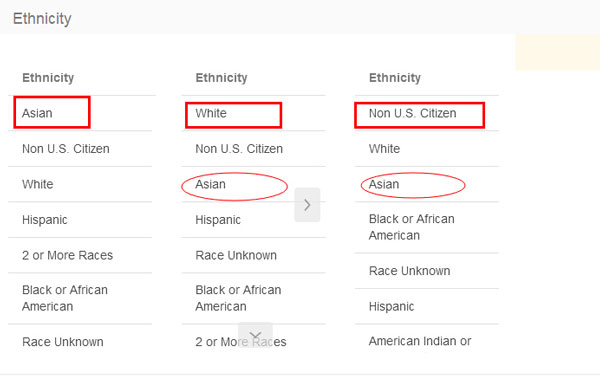Click American Indian or row in third column
Image resolution: width=600 pixels, height=376 pixels.
click(x=420, y=341)
